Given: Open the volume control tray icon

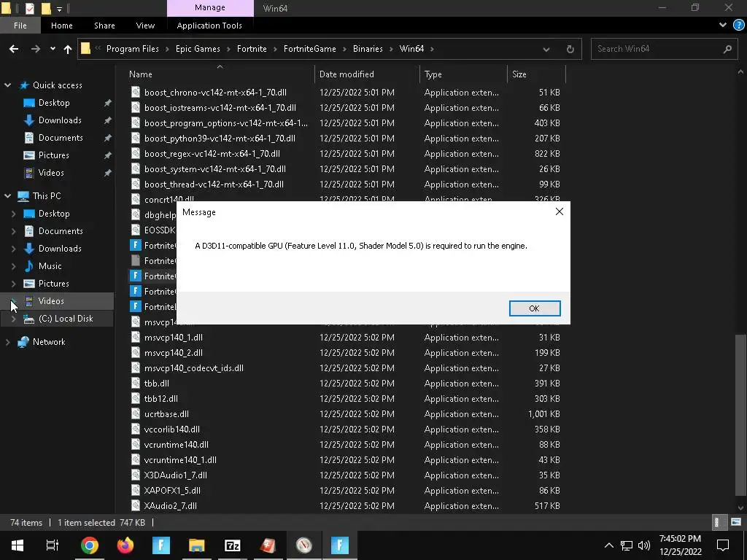Looking at the screenshot, I should point(643,545).
